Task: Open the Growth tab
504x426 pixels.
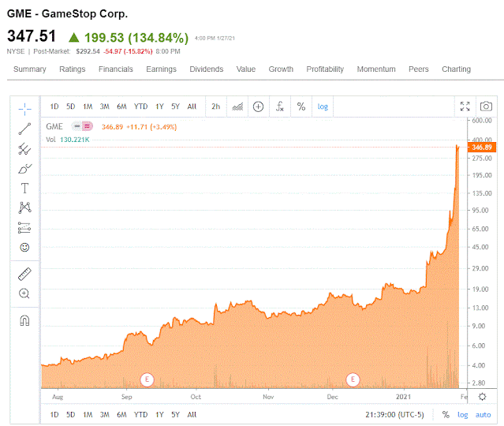Action: click(281, 69)
